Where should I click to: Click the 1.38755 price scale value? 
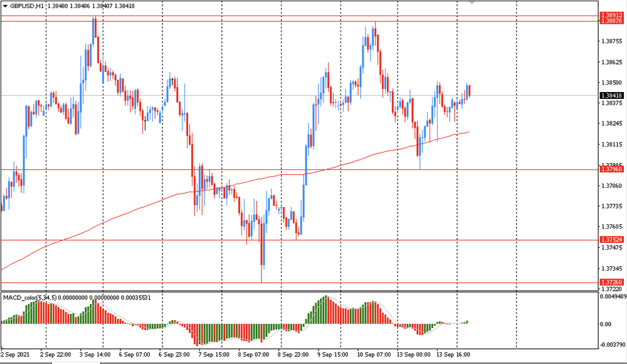click(612, 41)
